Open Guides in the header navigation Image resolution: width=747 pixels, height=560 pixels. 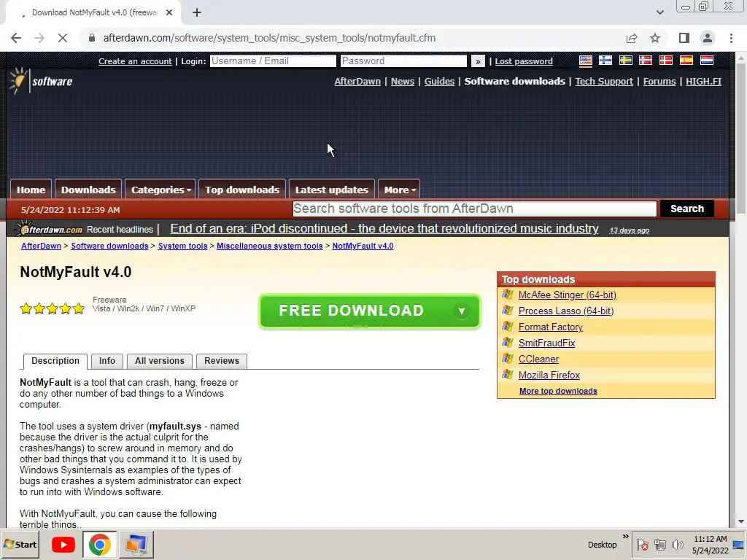tap(439, 82)
